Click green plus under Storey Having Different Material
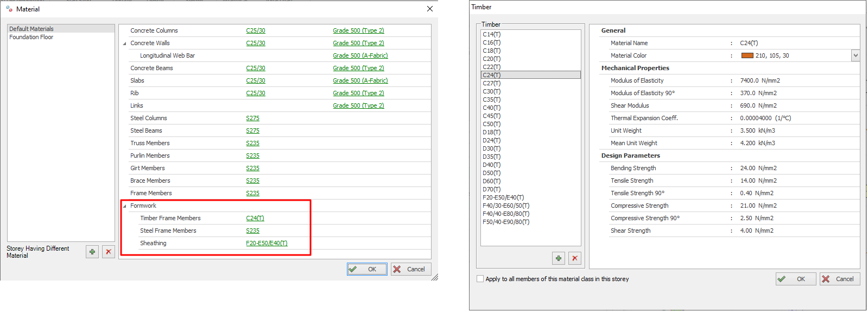Screen dimensions: 868x311 (x=92, y=252)
